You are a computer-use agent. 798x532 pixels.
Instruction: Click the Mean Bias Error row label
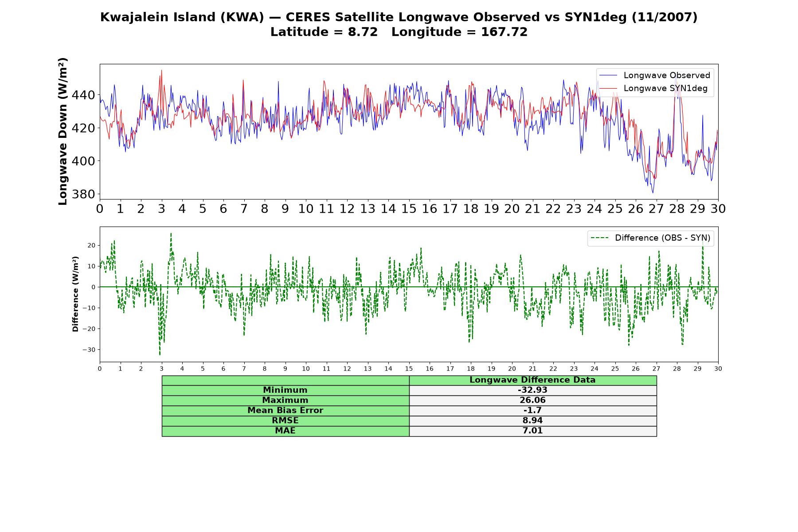286,411
